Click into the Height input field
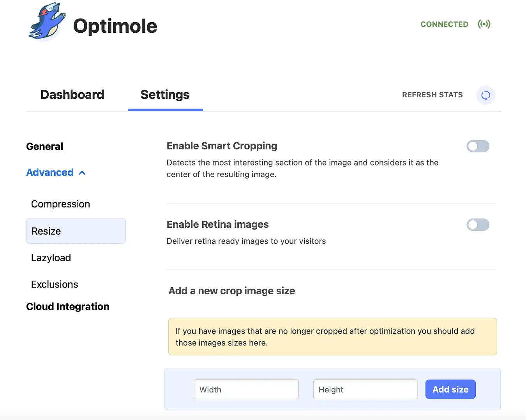Image resolution: width=526 pixels, height=420 pixels. (x=365, y=389)
